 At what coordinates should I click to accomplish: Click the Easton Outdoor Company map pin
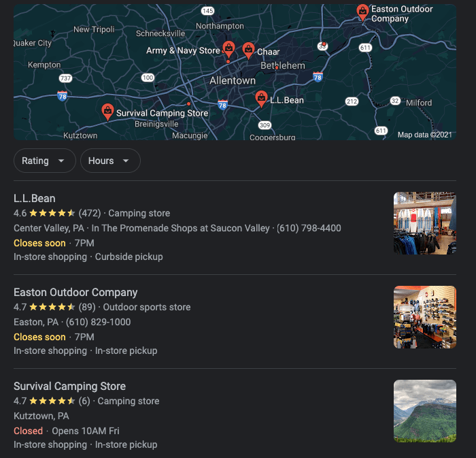click(x=362, y=12)
